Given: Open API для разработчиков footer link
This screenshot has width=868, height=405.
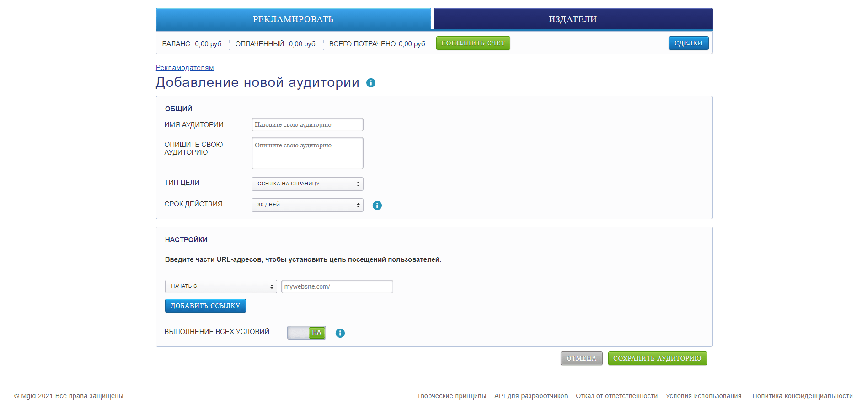Looking at the screenshot, I should [x=531, y=396].
